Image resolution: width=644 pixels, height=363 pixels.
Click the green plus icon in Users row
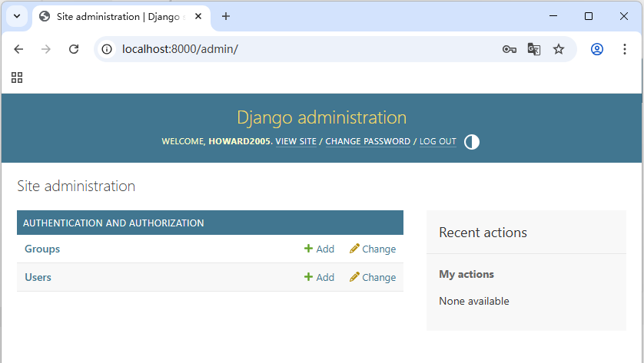coord(308,276)
